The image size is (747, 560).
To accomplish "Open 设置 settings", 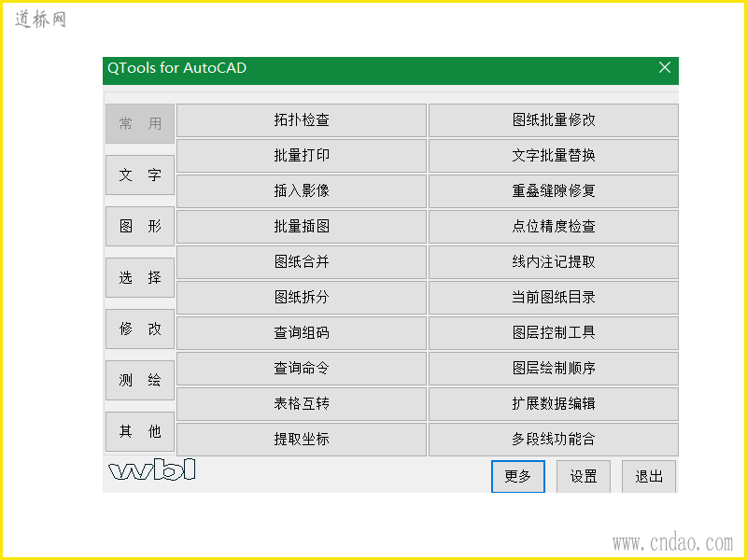I will pyautogui.click(x=584, y=476).
